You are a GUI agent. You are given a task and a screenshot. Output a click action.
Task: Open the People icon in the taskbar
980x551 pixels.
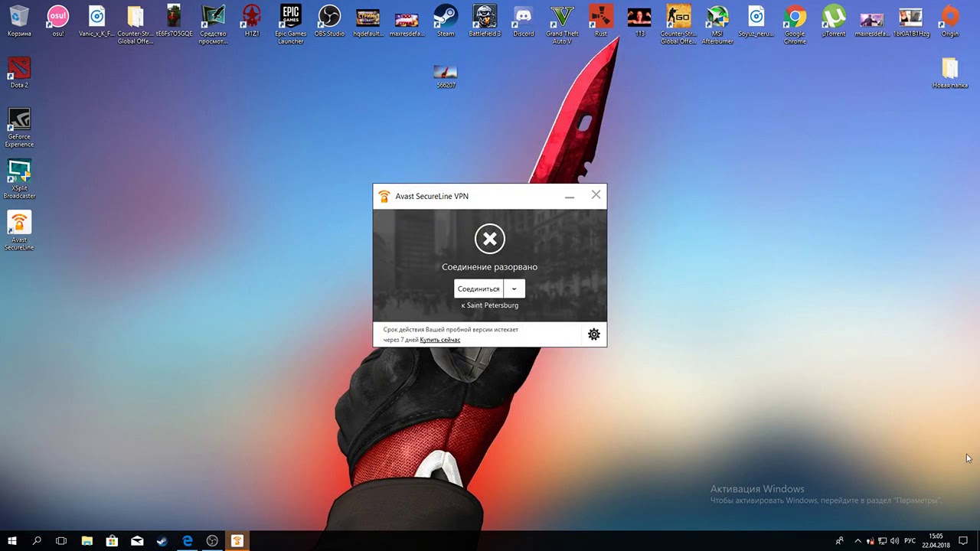point(840,541)
